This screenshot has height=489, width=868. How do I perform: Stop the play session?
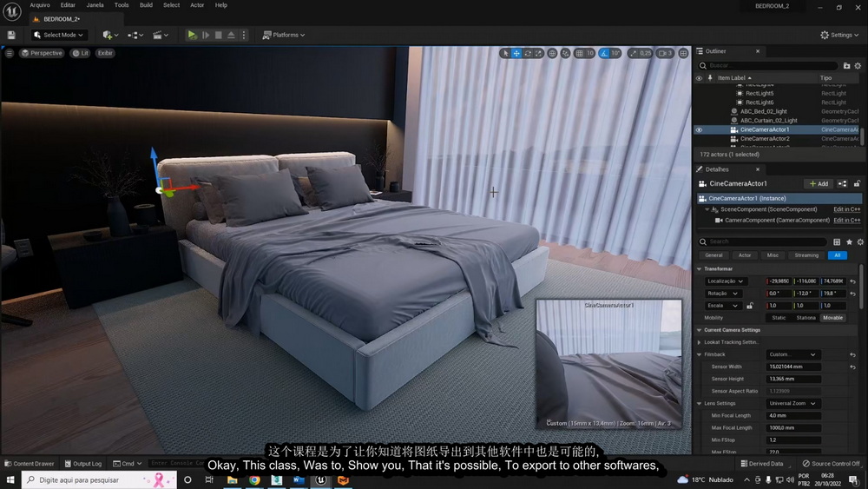218,35
